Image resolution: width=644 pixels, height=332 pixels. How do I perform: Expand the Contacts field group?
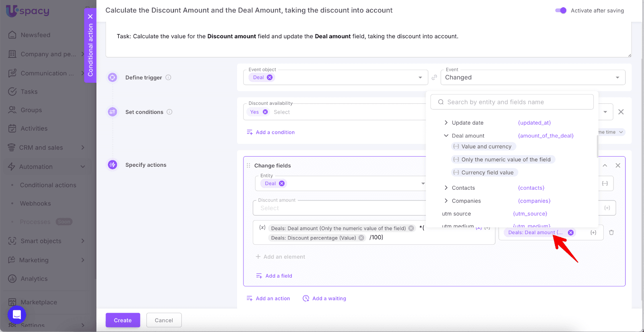[446, 188]
